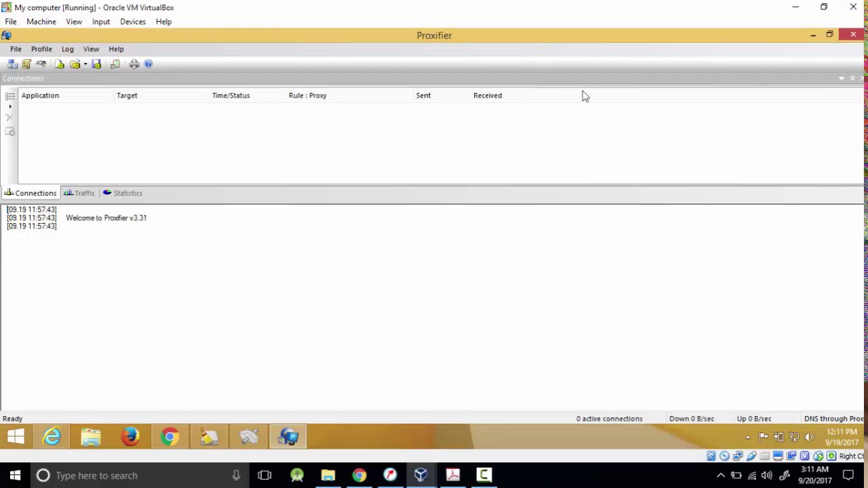Sort by Sent column header
The width and height of the screenshot is (868, 488).
423,96
